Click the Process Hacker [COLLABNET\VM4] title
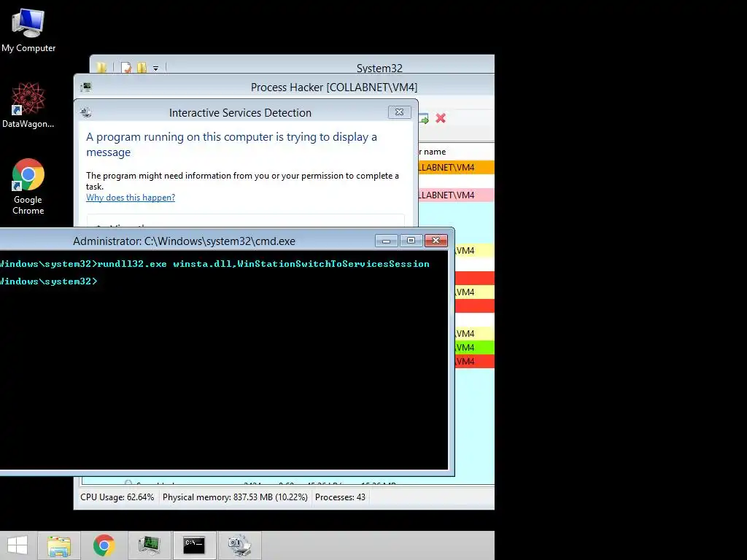Image resolution: width=747 pixels, height=560 pixels. point(334,87)
